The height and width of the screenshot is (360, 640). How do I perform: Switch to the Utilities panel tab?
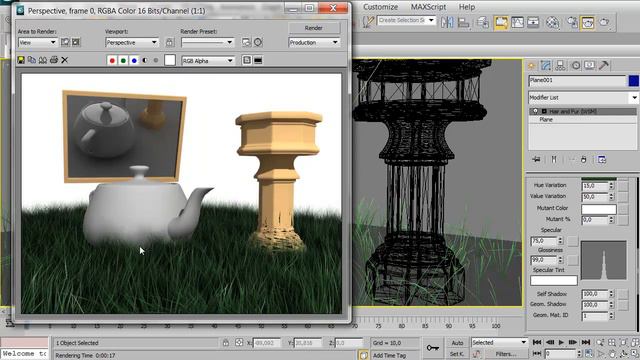point(604,65)
